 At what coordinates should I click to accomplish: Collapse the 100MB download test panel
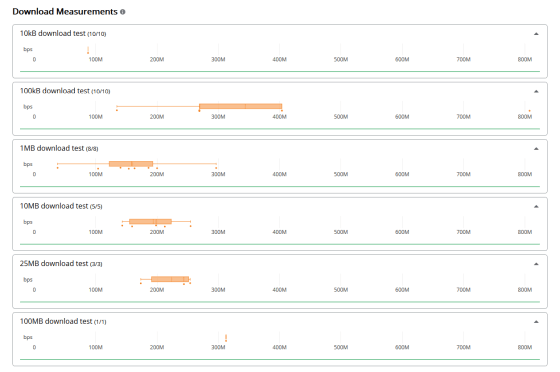point(536,322)
